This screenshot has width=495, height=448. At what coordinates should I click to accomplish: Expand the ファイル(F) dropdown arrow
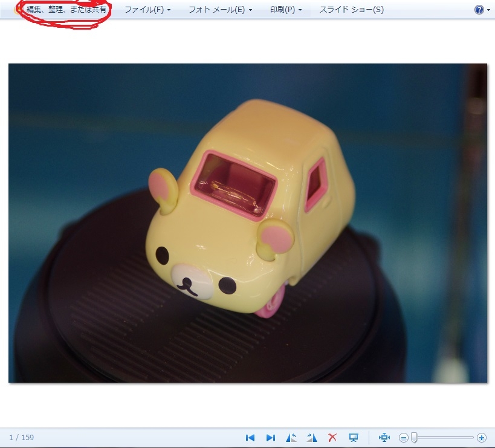(x=169, y=10)
